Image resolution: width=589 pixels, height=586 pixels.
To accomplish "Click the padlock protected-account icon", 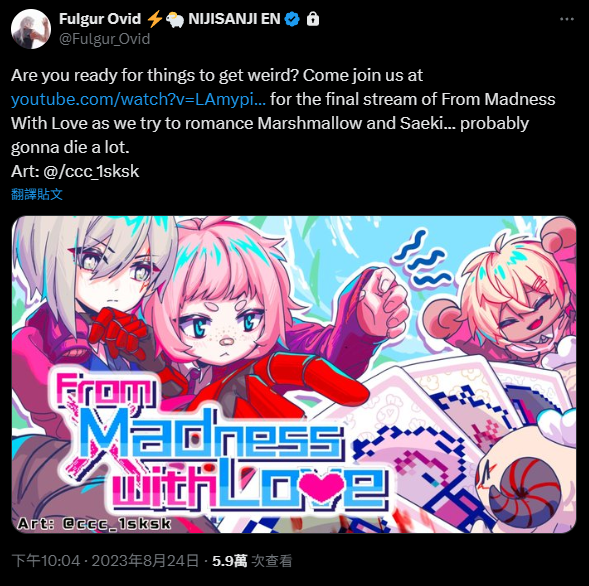I will [313, 19].
